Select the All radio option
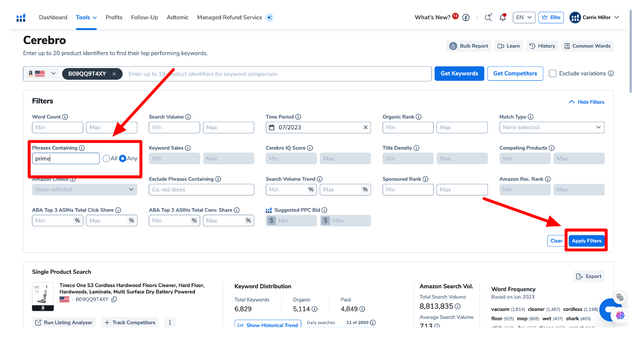 point(106,158)
